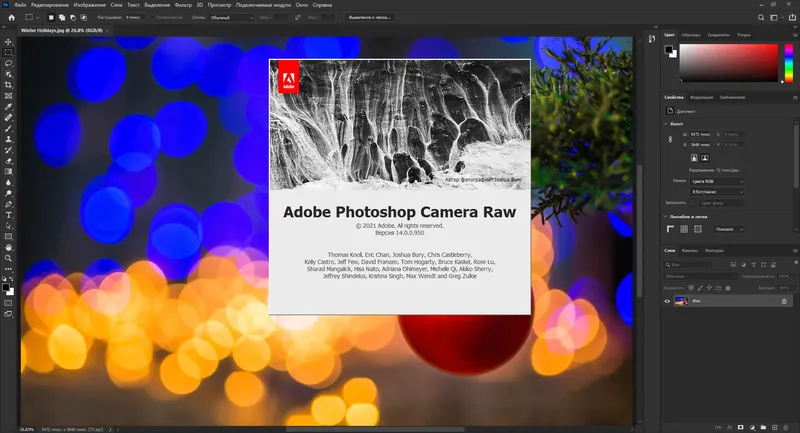Select the Horizontal Type tool
Viewport: 800px width, 433px height.
[8, 215]
